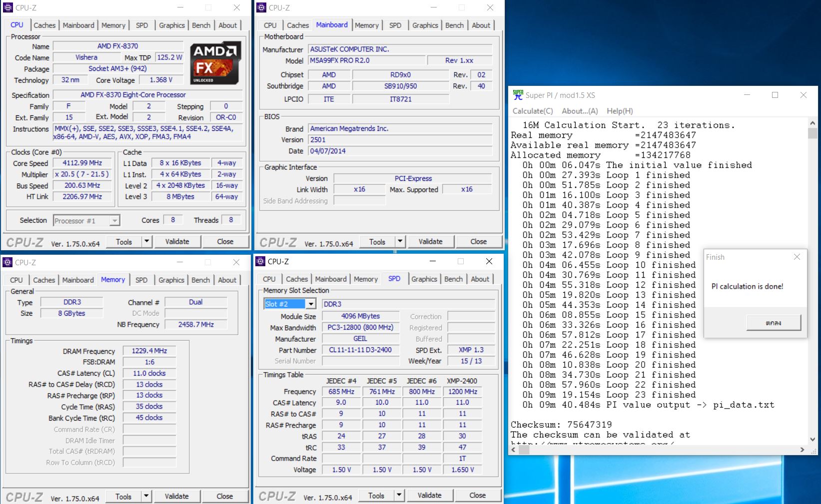Click Close button in the SPD window
This screenshot has height=504, width=821.
[477, 496]
